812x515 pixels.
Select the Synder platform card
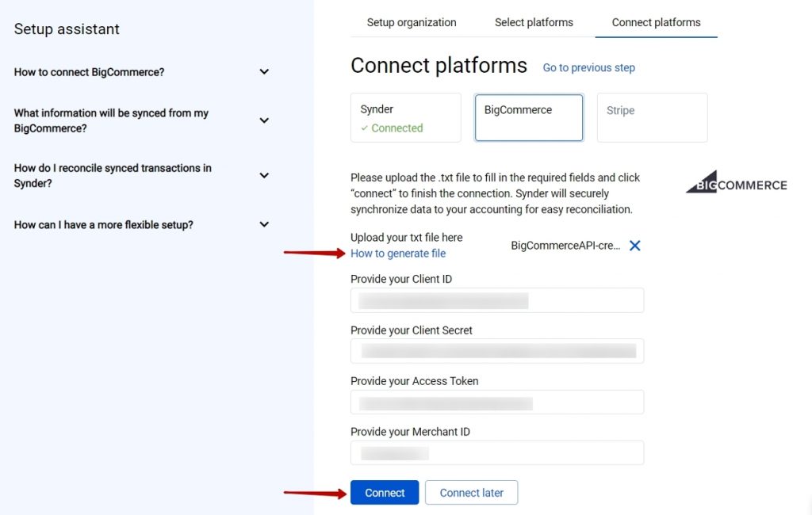pos(405,117)
